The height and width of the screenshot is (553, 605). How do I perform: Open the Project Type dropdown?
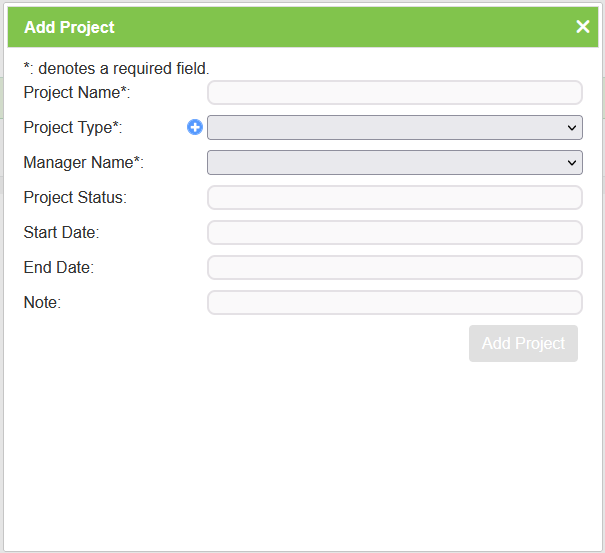tap(394, 128)
